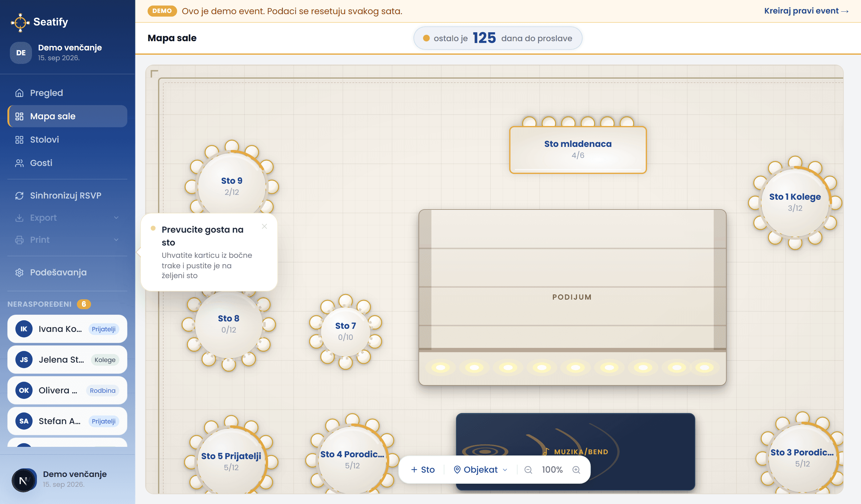The height and width of the screenshot is (504, 861).
Task: Click the 125 days countdown pill
Action: [498, 38]
